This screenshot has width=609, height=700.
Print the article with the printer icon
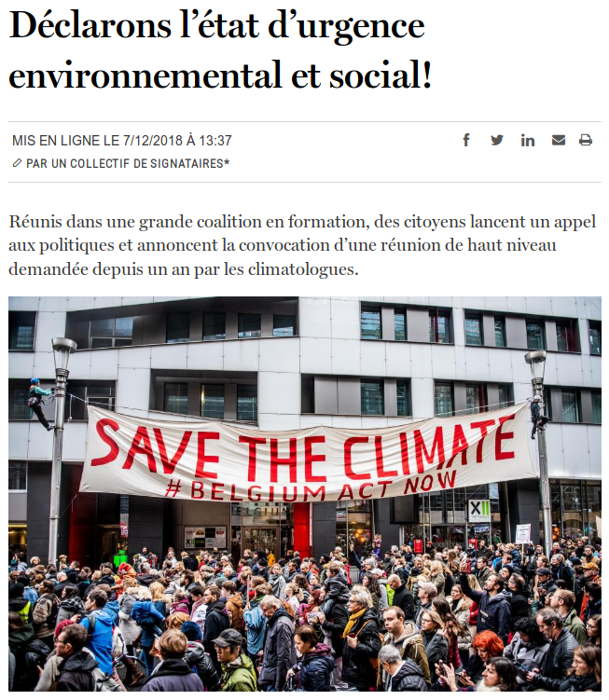coord(586,140)
